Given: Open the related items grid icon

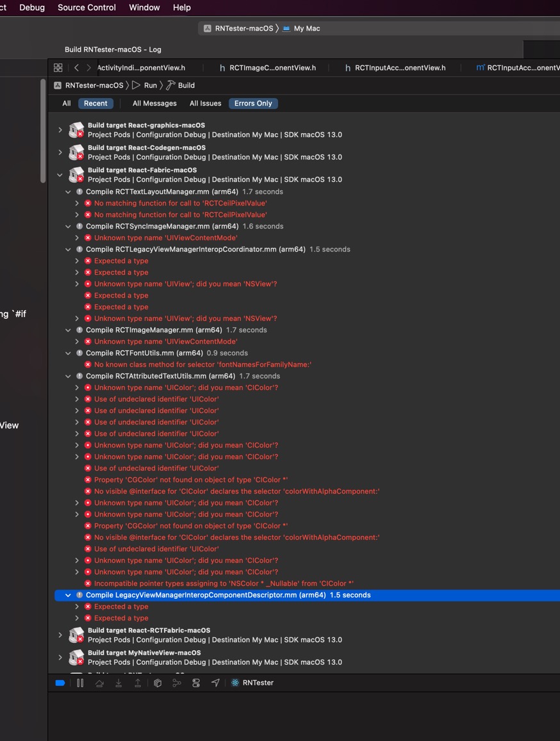Looking at the screenshot, I should [58, 68].
